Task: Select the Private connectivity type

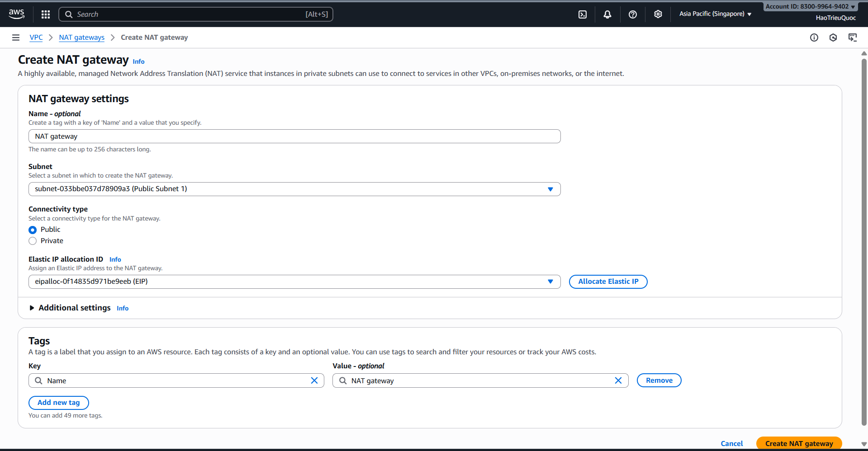Action: [33, 241]
